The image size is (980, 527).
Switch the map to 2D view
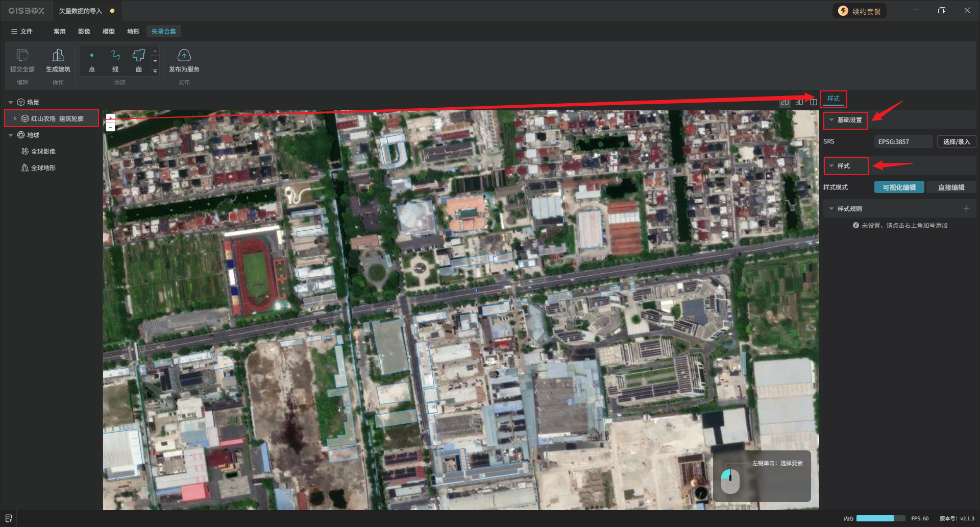(785, 103)
